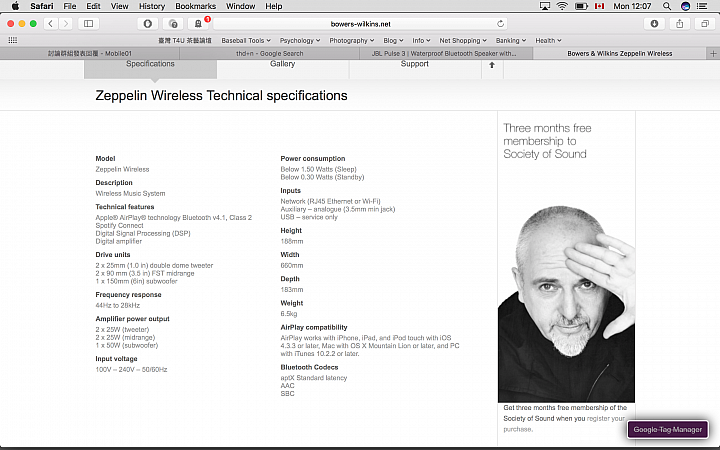Click 'USB – service only' input text
This screenshot has width=720, height=450.
click(x=309, y=217)
